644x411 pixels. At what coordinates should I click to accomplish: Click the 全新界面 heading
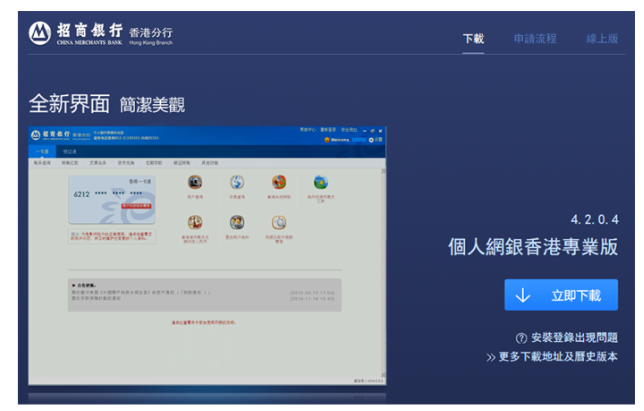point(69,103)
